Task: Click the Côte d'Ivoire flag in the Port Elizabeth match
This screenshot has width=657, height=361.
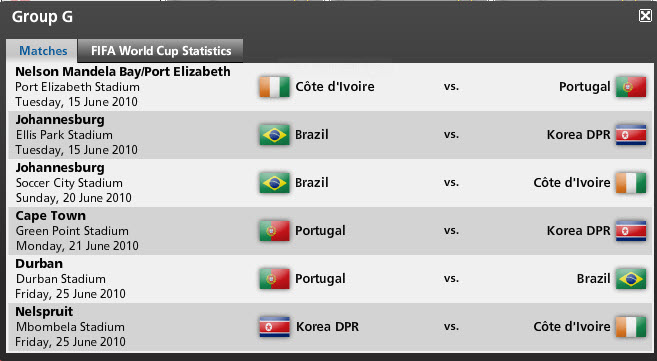Action: pyautogui.click(x=274, y=87)
